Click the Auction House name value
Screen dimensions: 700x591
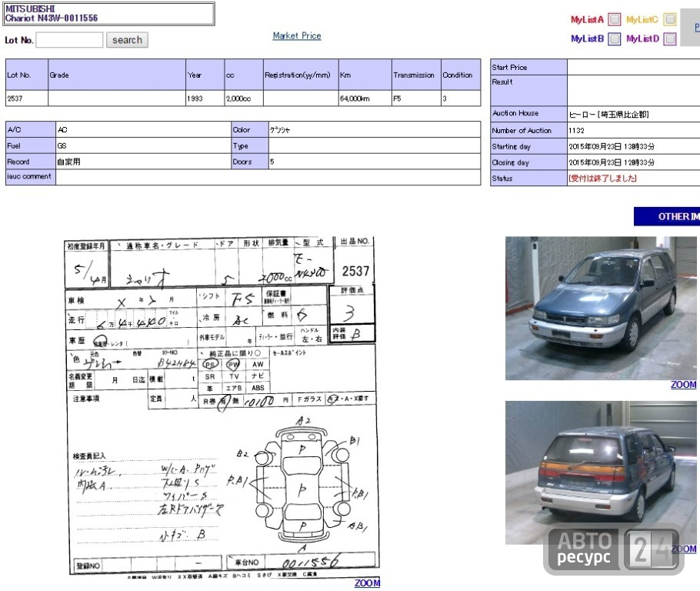[608, 115]
